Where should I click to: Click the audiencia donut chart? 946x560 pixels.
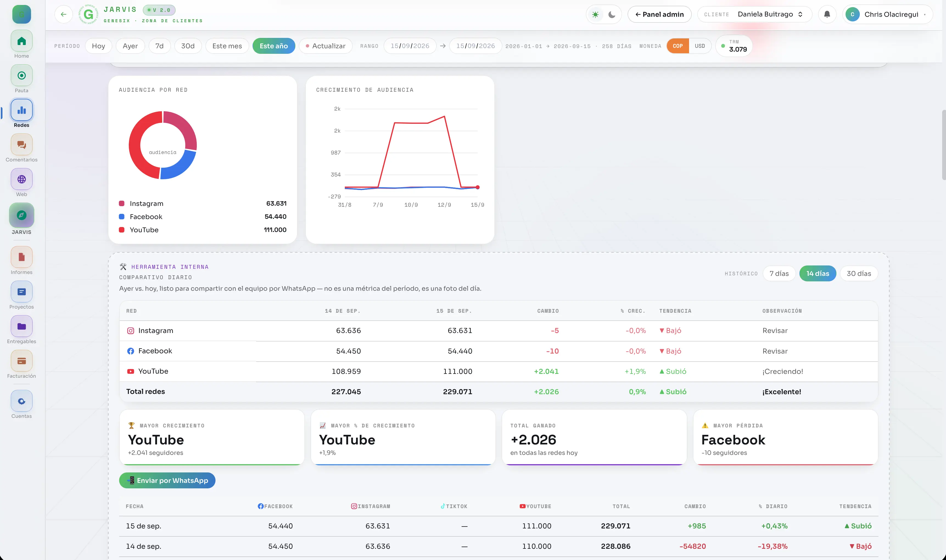click(x=163, y=145)
